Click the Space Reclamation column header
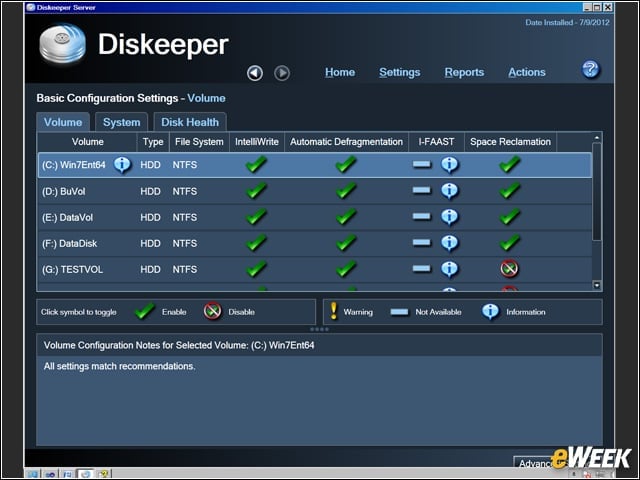The width and height of the screenshot is (640, 480). (x=510, y=142)
